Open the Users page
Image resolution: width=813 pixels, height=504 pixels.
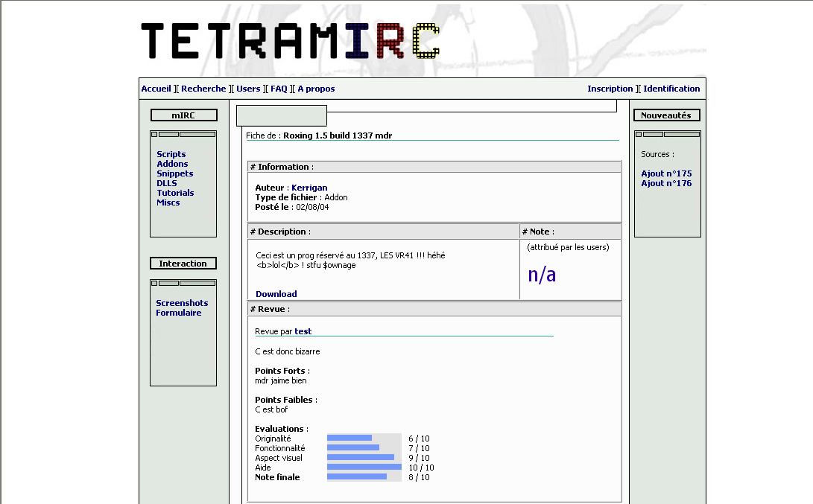(248, 89)
